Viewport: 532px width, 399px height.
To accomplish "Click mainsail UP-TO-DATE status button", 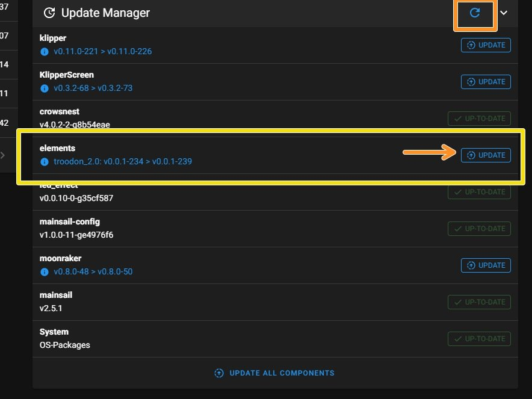I will pos(479,302).
